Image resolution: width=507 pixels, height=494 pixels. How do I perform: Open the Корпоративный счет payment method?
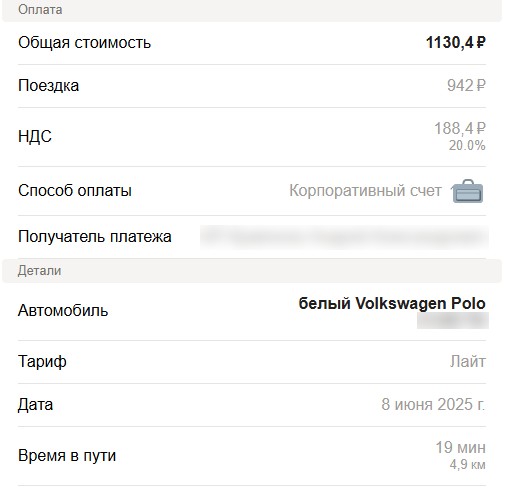pos(365,191)
